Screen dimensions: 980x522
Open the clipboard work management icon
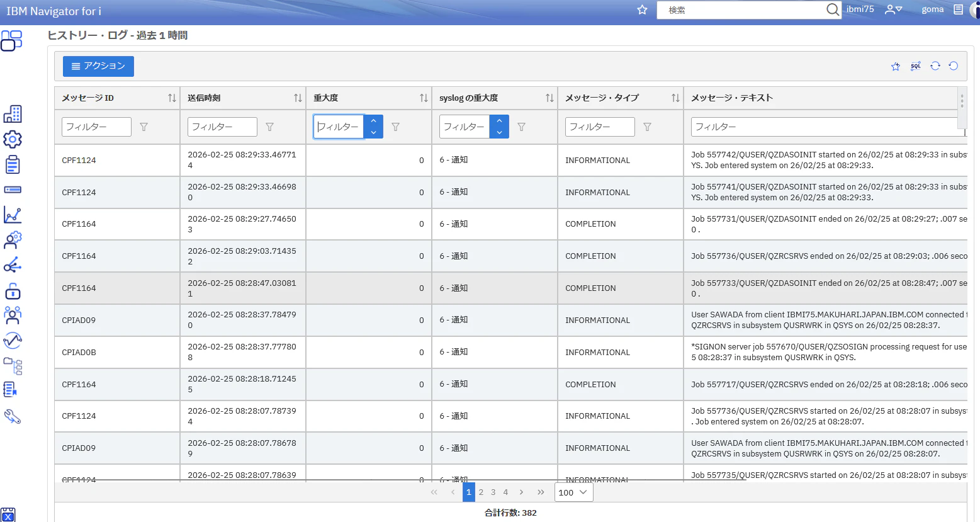(13, 164)
